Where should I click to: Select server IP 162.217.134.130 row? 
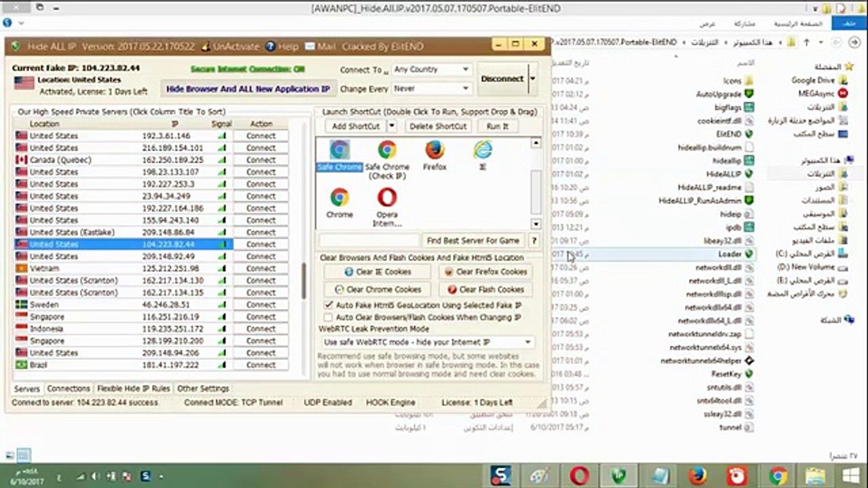[124, 281]
